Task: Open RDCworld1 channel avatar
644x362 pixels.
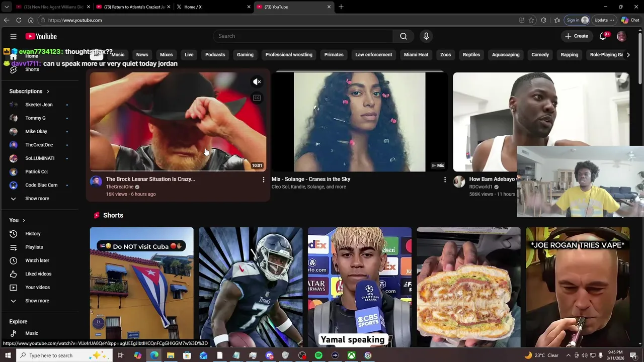Action: pos(459,182)
